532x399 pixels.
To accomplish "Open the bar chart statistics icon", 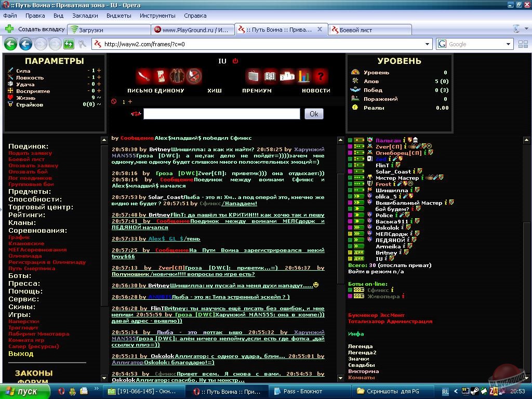I will click(x=304, y=76).
